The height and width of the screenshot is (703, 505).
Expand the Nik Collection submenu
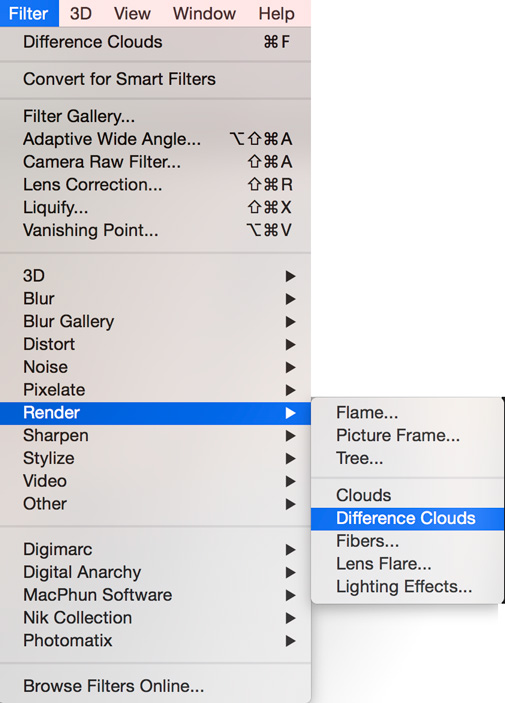[x=155, y=618]
